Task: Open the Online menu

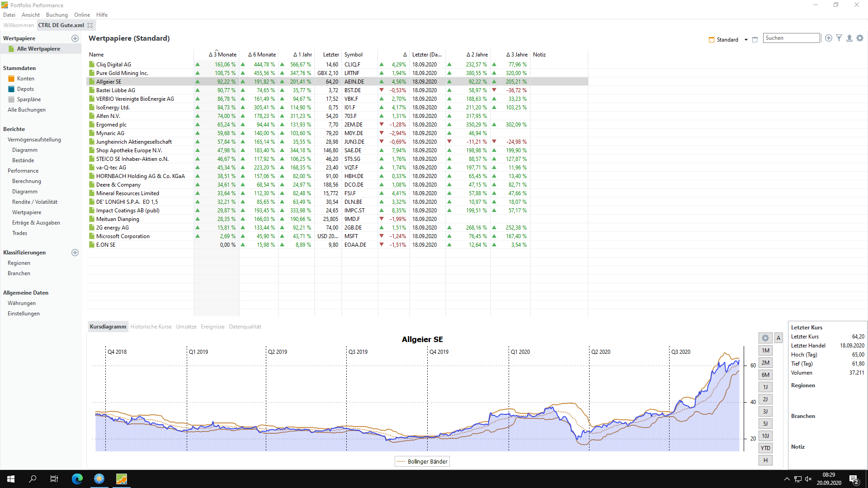Action: 82,15
